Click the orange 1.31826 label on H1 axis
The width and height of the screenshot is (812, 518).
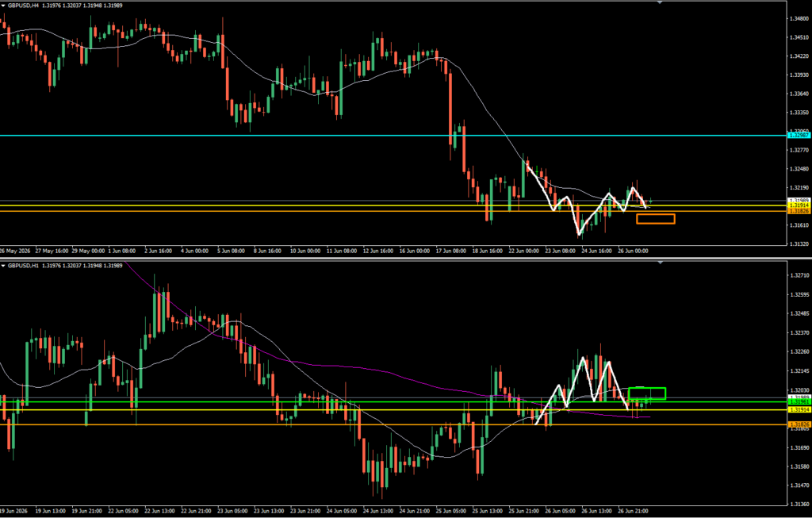click(x=799, y=424)
